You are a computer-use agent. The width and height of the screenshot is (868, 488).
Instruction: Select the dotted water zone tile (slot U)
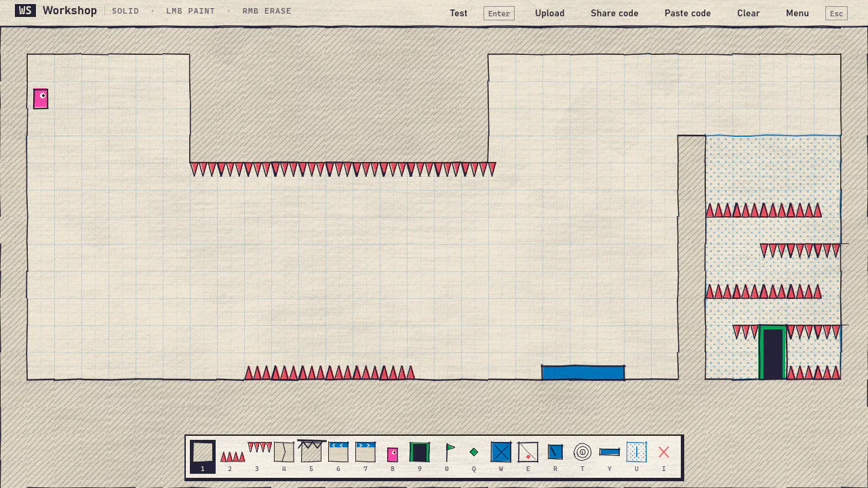(x=637, y=452)
